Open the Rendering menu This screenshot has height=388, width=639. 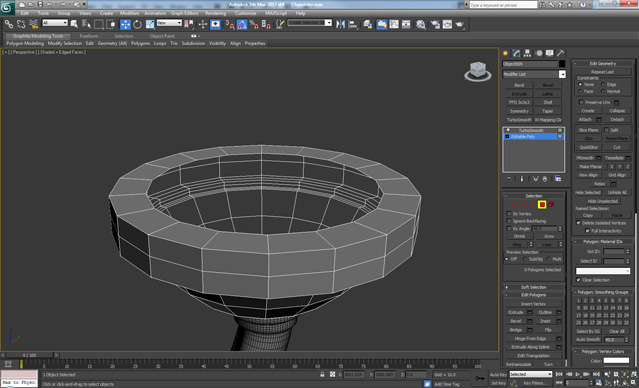click(216, 13)
